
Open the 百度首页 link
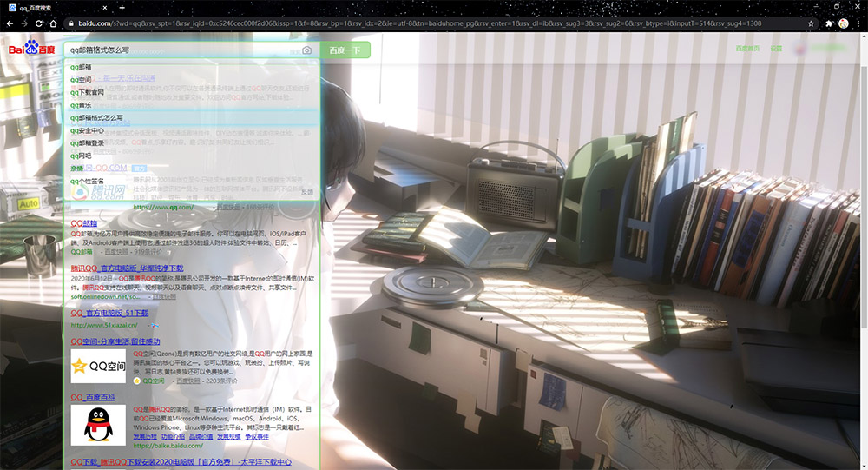point(747,49)
